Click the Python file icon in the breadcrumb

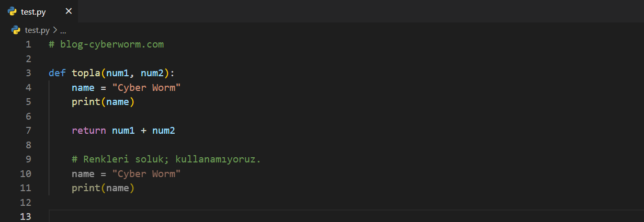[16, 30]
